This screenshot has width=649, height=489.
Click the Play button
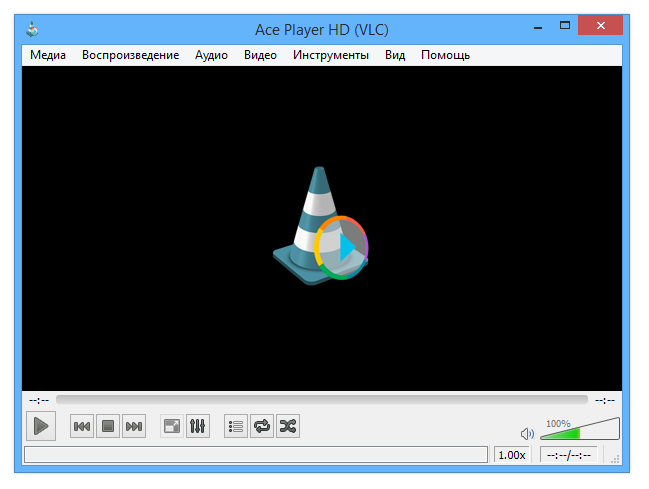(41, 426)
